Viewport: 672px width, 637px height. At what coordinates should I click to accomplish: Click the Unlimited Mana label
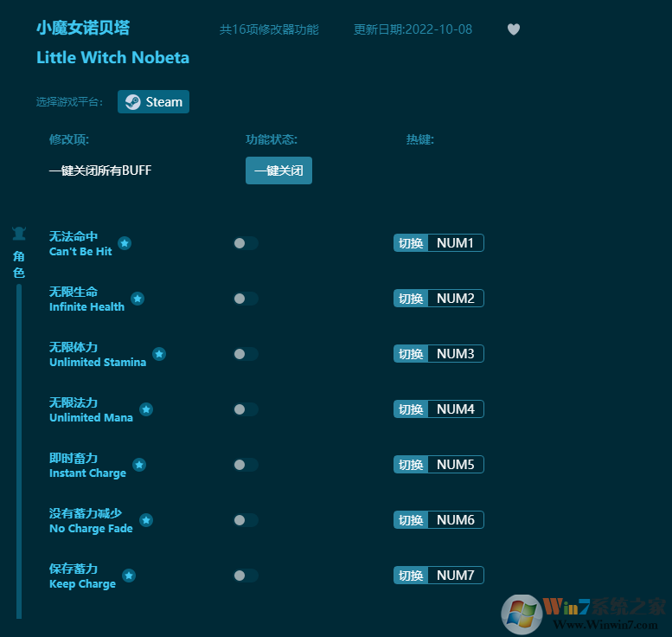pyautogui.click(x=91, y=417)
